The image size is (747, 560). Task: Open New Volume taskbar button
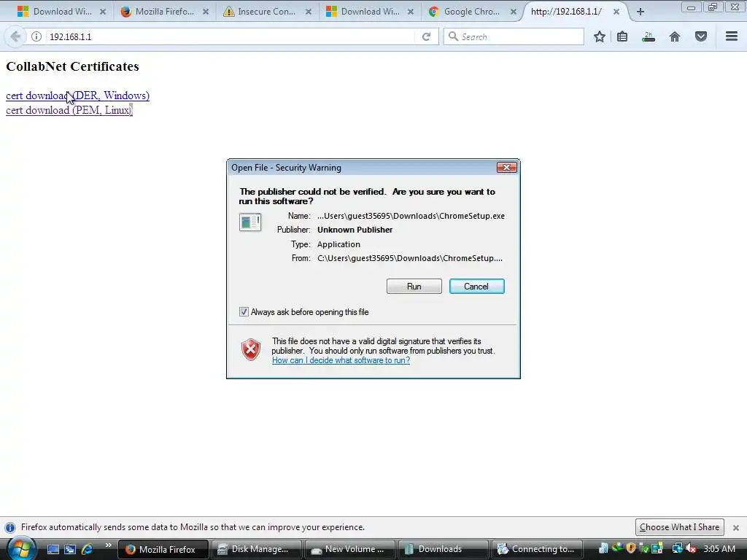click(x=349, y=549)
